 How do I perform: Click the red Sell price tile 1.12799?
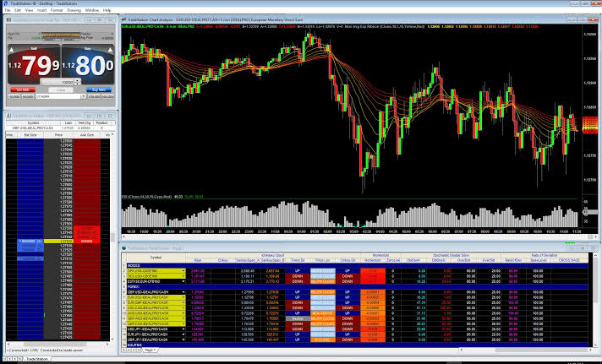[34, 64]
